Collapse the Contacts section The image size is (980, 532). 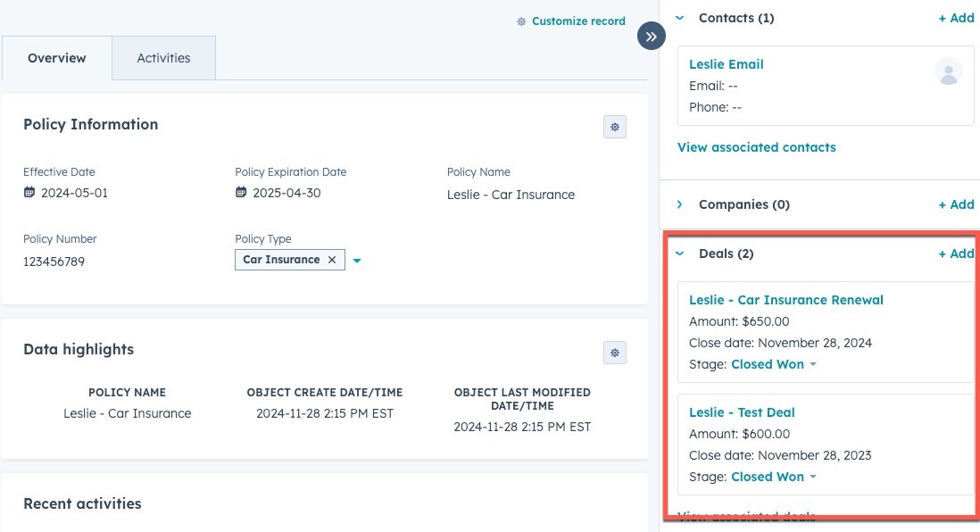[680, 18]
